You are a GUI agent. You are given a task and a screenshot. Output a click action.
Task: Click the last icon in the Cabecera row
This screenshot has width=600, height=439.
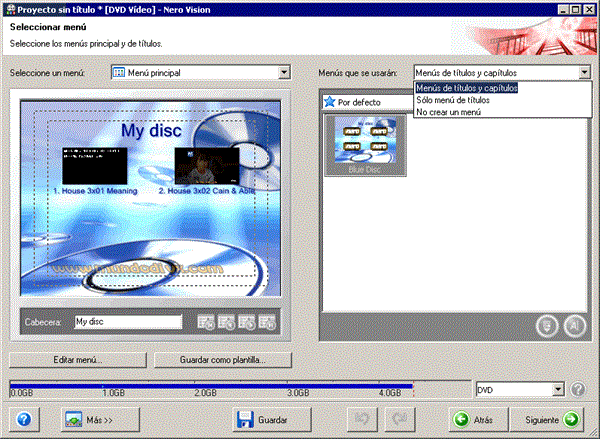pos(267,322)
